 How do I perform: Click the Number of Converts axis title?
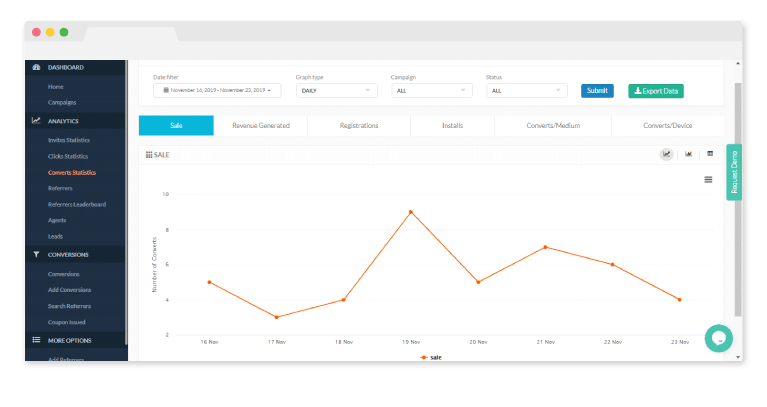click(x=155, y=265)
